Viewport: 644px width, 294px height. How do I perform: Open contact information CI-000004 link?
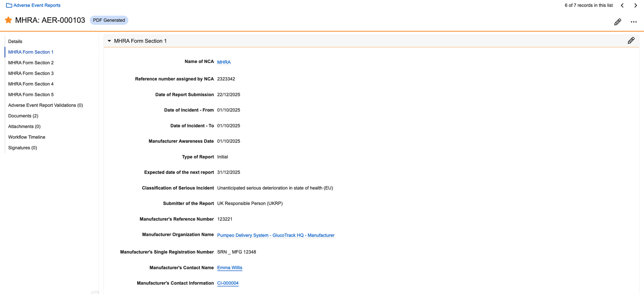click(x=228, y=283)
